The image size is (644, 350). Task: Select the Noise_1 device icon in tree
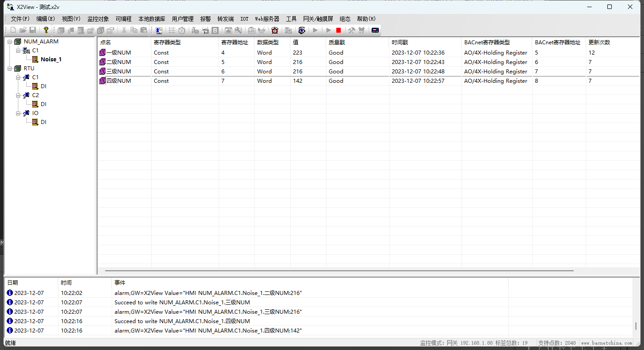pyautogui.click(x=35, y=59)
